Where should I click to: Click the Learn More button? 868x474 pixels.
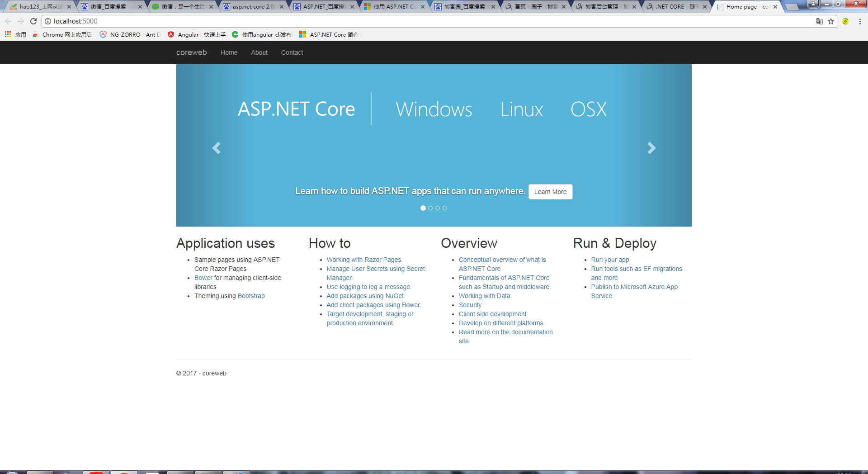(x=550, y=192)
